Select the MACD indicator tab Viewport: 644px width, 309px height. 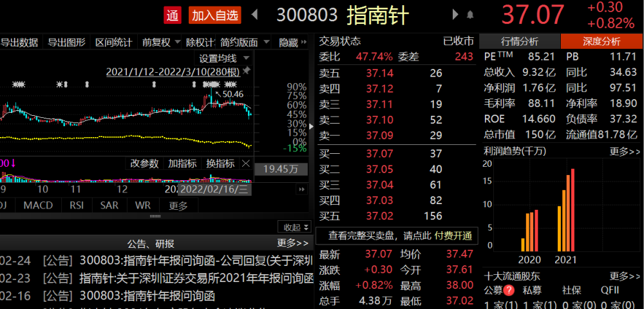coord(38,205)
